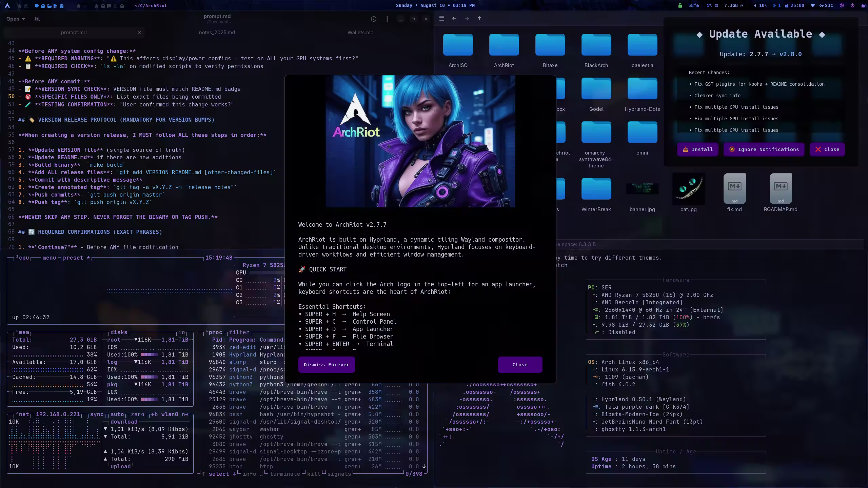
Task: Close the prompt.md tab
Action: coord(139,33)
